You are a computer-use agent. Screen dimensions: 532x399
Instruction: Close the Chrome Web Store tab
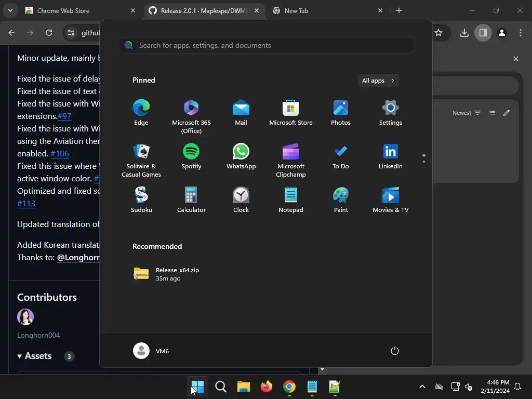point(133,10)
